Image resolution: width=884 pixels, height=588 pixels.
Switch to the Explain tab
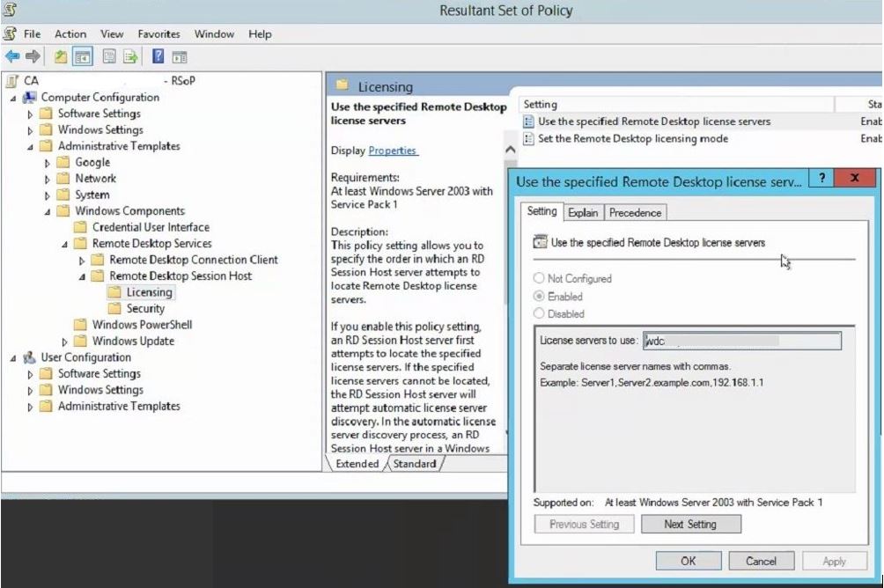tap(583, 212)
